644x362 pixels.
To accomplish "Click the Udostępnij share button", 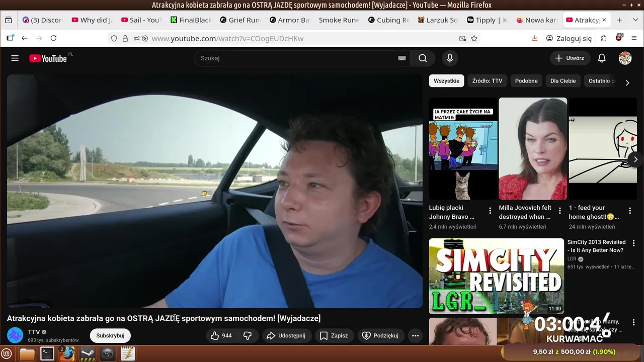I will [x=286, y=335].
